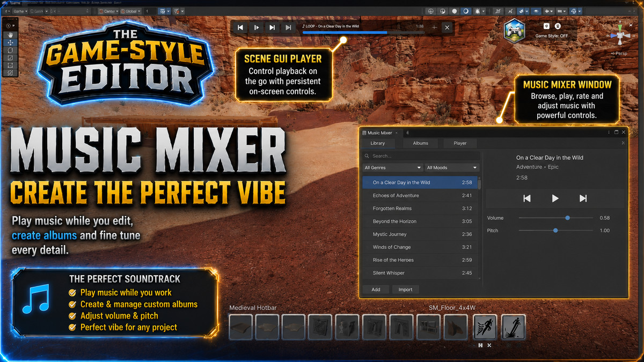
Task: Close the scene GUI player bar
Action: pos(447,27)
